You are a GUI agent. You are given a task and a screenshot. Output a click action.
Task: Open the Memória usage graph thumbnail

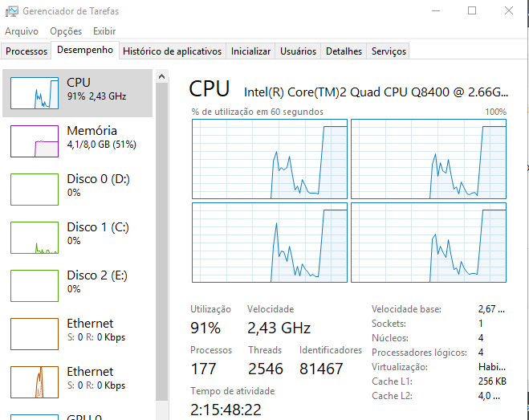click(x=35, y=141)
